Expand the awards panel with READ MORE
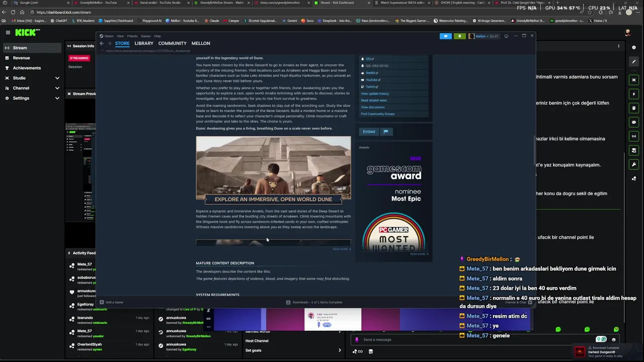This screenshot has height=362, width=644. click(x=419, y=254)
